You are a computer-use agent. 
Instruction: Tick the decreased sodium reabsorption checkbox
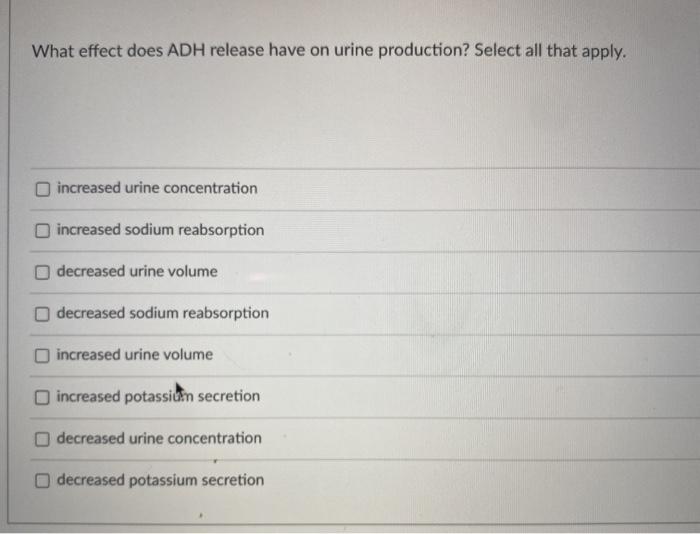coord(42,314)
